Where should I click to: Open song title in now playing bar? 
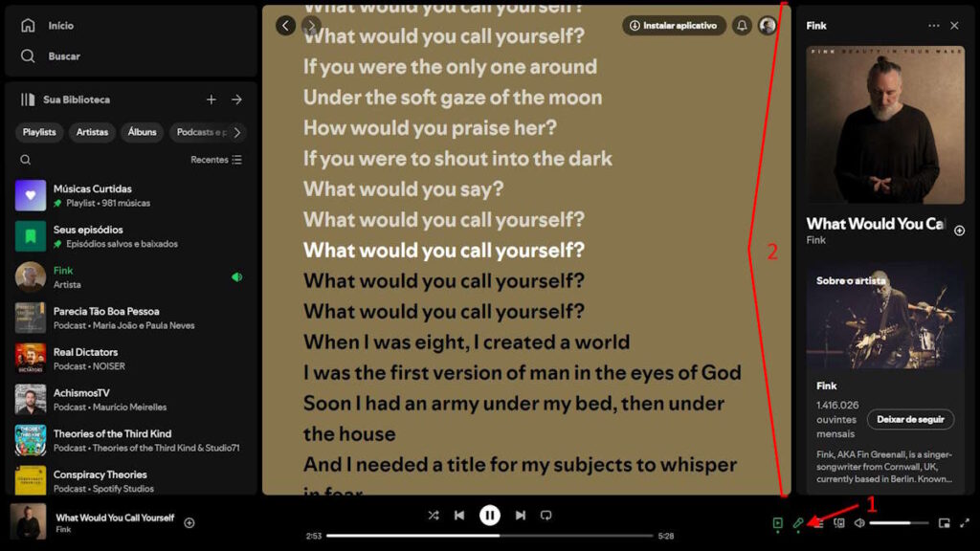tap(115, 518)
